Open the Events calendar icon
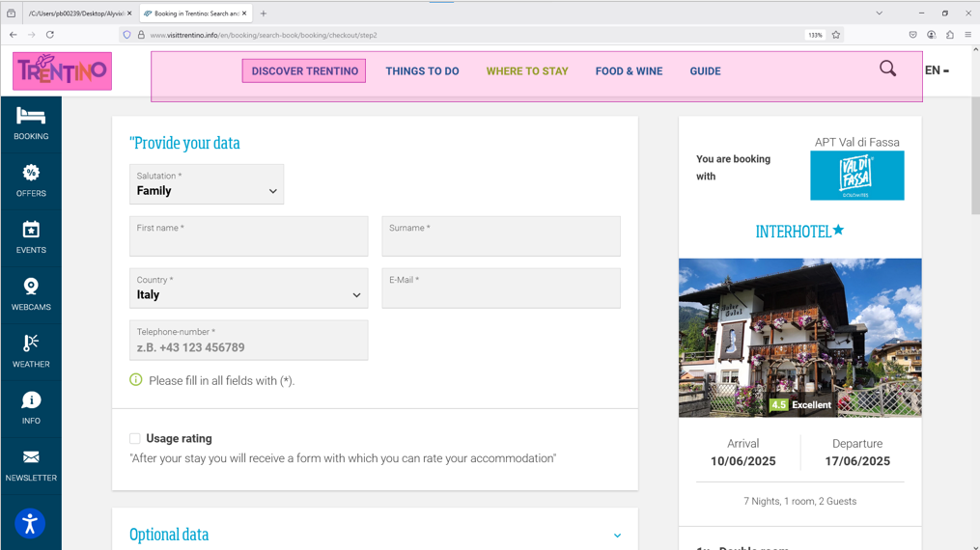 click(31, 231)
